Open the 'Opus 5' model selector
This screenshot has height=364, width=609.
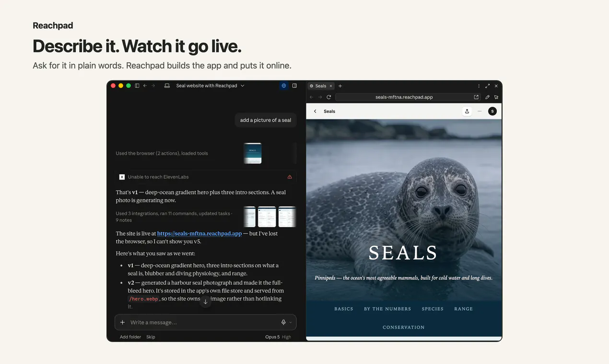tap(272, 337)
